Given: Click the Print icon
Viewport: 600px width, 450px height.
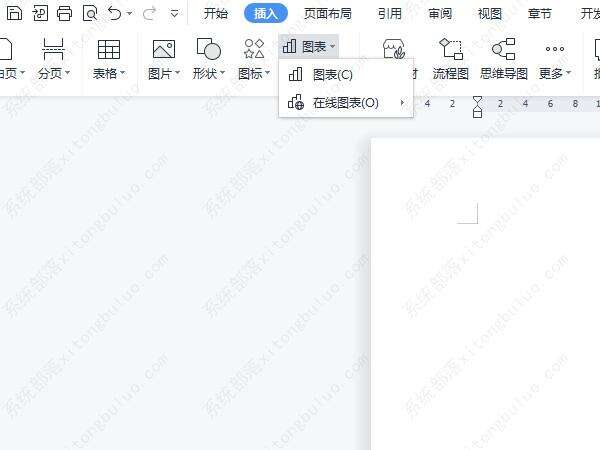Looking at the screenshot, I should click(64, 13).
